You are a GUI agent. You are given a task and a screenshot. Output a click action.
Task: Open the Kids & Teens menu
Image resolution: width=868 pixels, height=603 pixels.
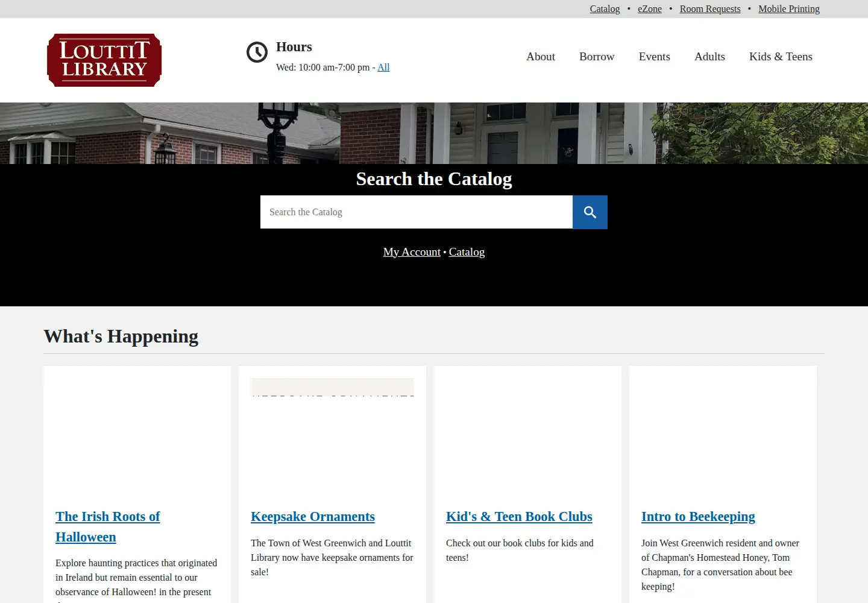click(x=781, y=57)
